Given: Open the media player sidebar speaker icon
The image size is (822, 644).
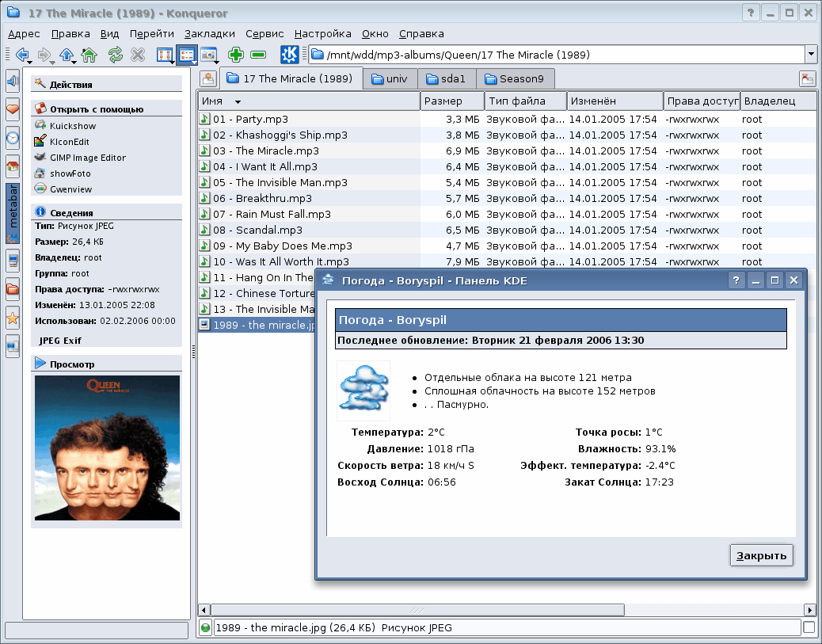Looking at the screenshot, I should point(13,81).
